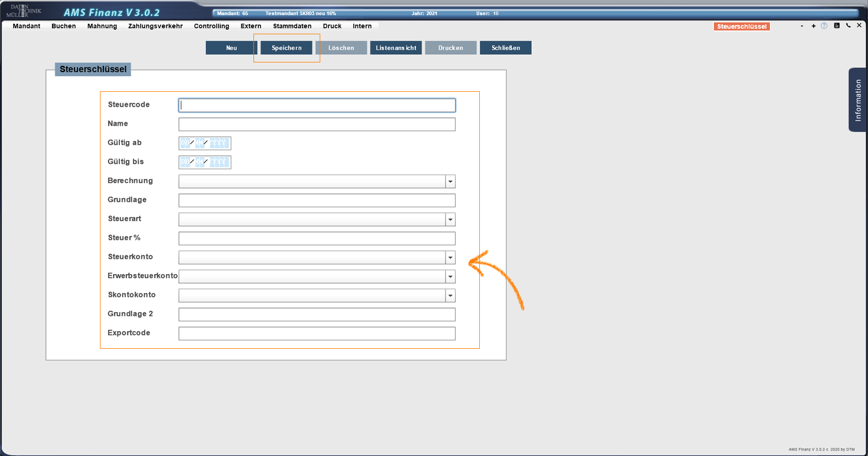Open the Controlling menu
Viewport: 868px width, 456px height.
(x=211, y=26)
